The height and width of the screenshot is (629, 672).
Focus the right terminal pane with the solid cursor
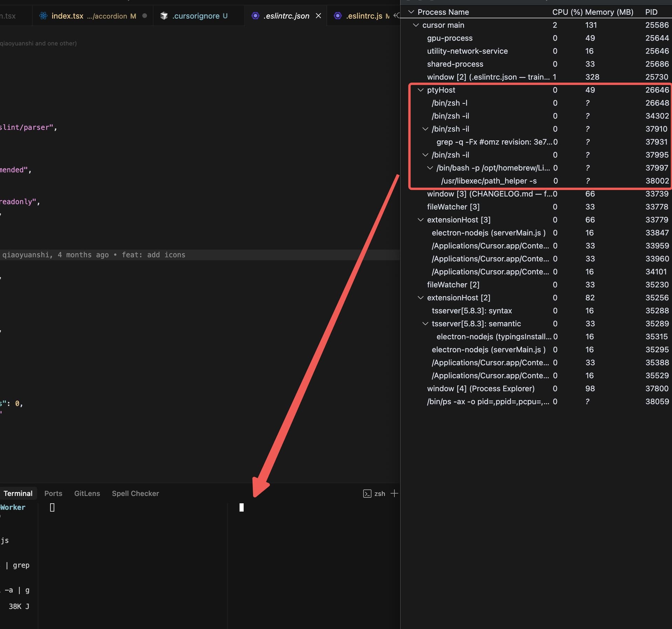314,566
